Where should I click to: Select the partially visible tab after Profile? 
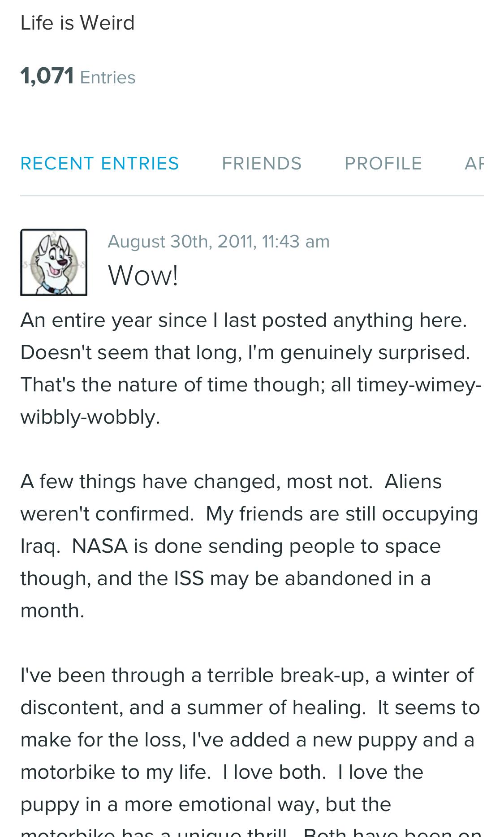474,164
